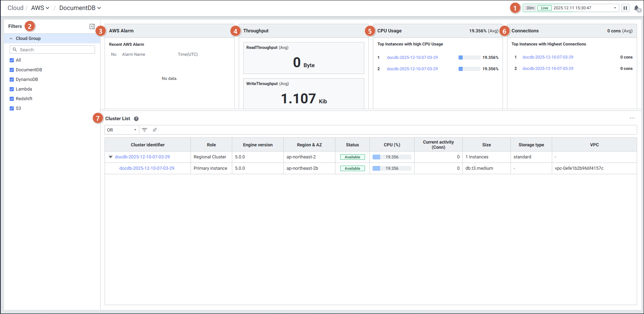Click the Primary instance CPU progress bar

click(391, 168)
